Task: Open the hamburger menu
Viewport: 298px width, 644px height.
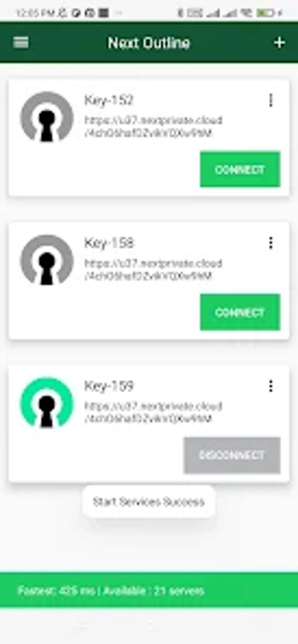Action: tap(21, 43)
